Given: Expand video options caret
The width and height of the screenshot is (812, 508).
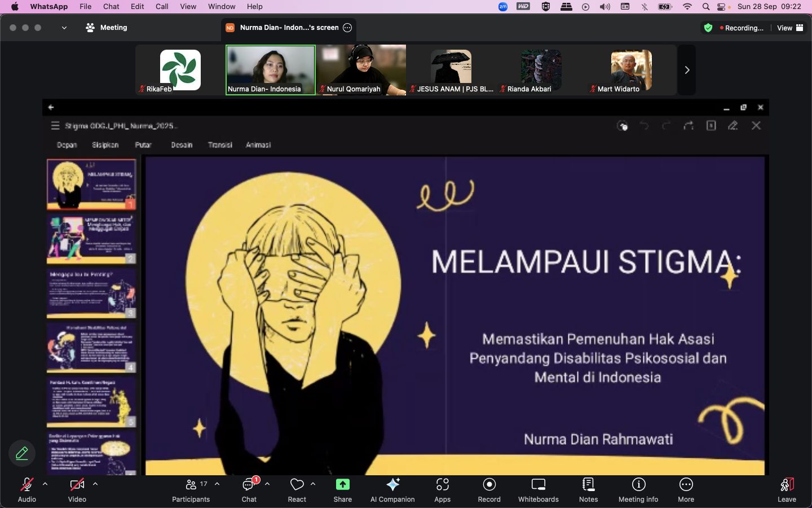Looking at the screenshot, I should [x=95, y=484].
